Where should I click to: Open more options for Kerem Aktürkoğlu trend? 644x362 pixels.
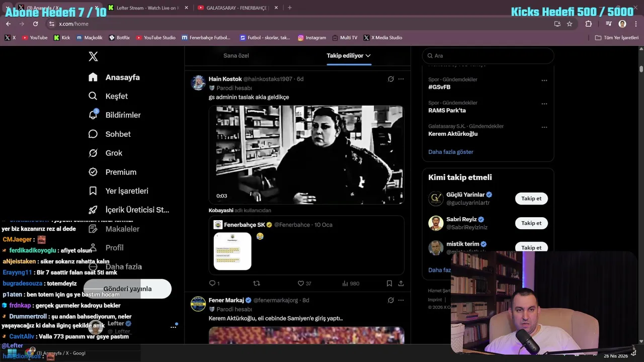[x=544, y=127]
